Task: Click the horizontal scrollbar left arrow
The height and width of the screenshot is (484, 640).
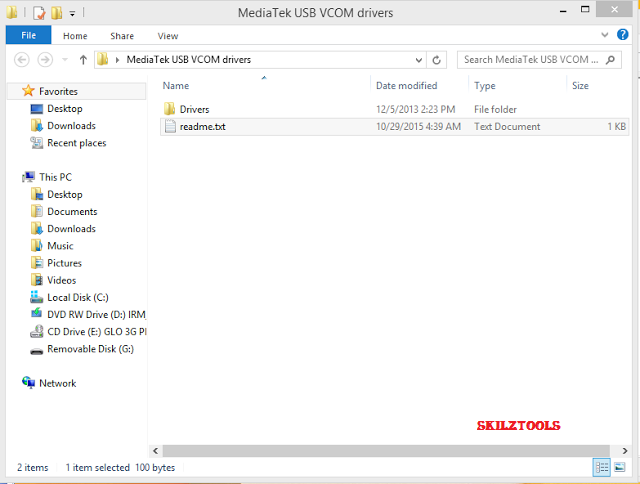Action: (x=156, y=451)
